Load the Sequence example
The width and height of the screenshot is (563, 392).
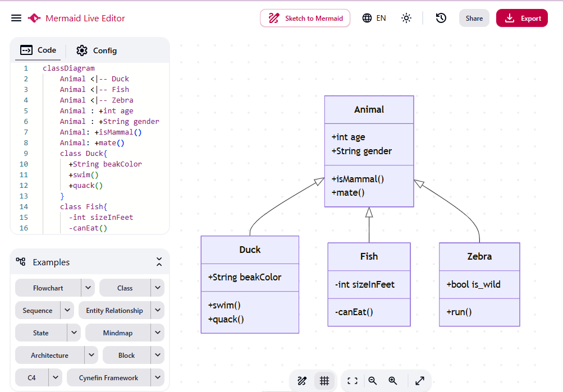click(x=38, y=310)
